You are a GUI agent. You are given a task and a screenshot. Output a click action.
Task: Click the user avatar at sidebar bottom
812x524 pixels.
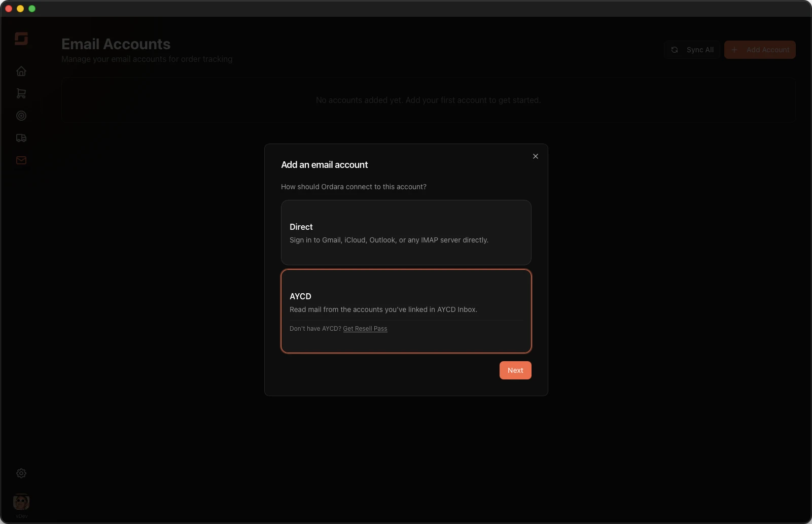[21, 502]
